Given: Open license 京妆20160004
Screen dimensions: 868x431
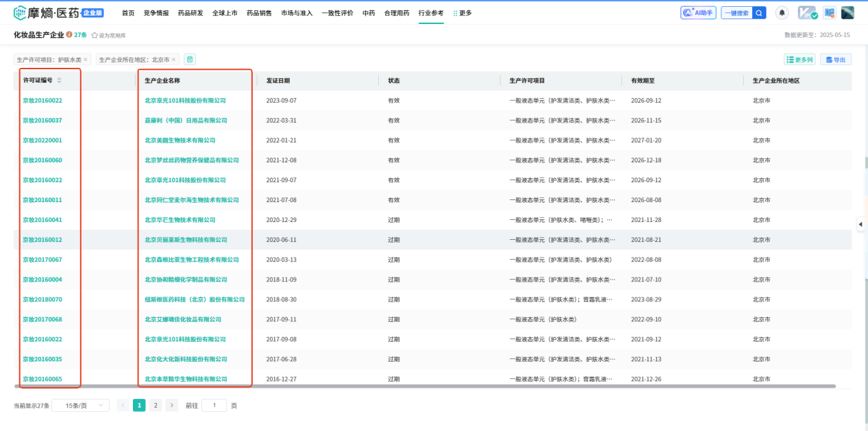Looking at the screenshot, I should [42, 280].
